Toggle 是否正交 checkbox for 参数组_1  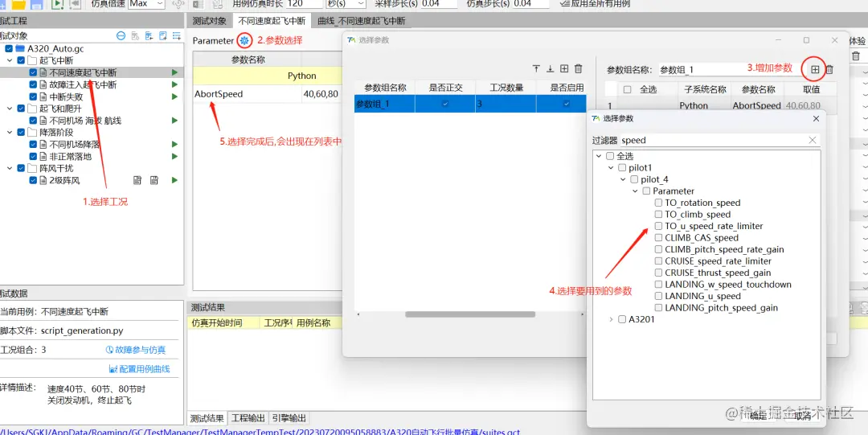pos(445,104)
